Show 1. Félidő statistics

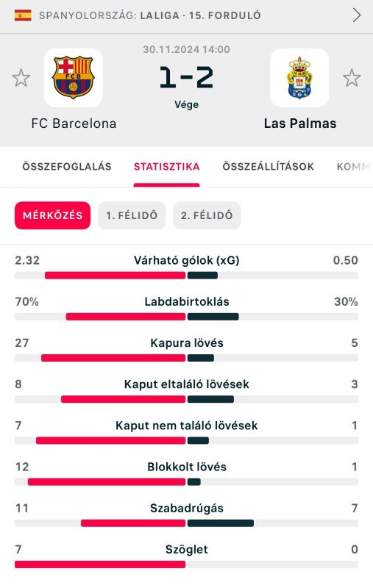(x=132, y=215)
